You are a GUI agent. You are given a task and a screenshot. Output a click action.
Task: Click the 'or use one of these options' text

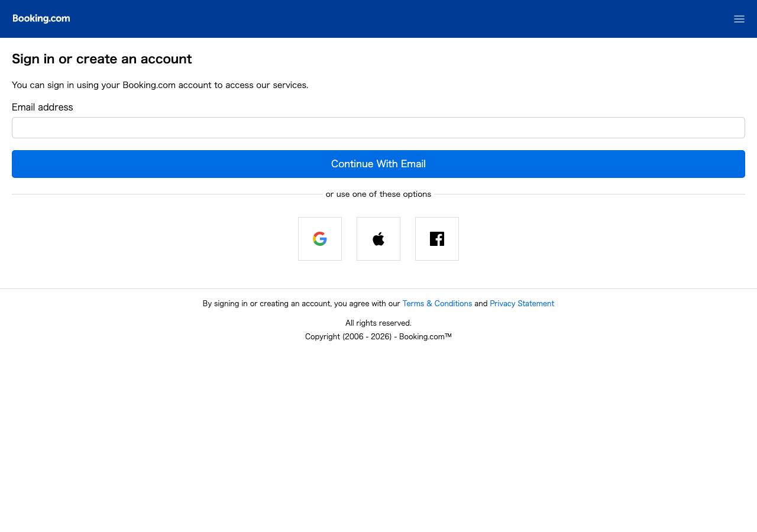pos(378,194)
